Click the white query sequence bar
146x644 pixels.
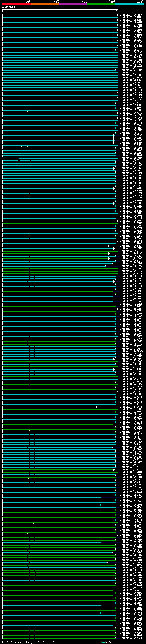60,10
